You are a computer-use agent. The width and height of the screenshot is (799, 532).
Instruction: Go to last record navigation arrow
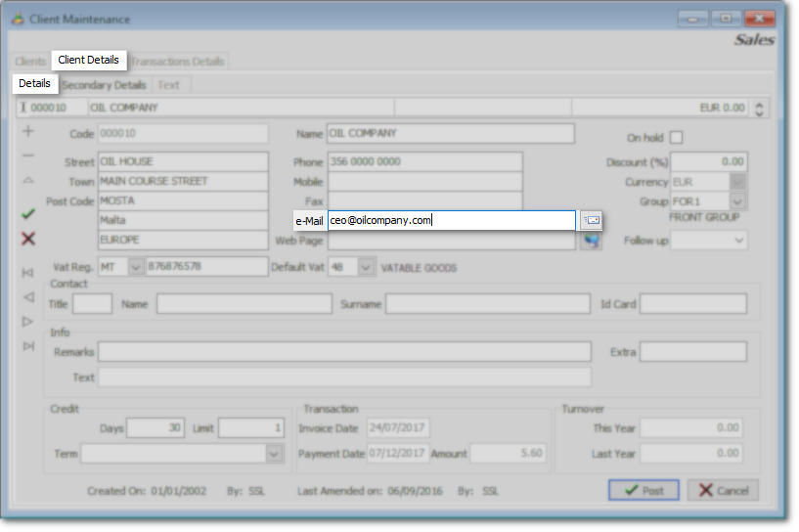pyautogui.click(x=27, y=345)
